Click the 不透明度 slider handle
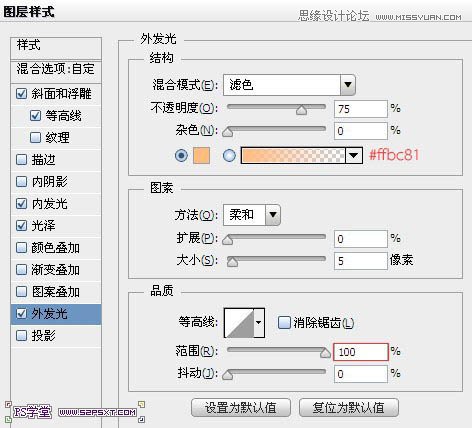 (301, 110)
